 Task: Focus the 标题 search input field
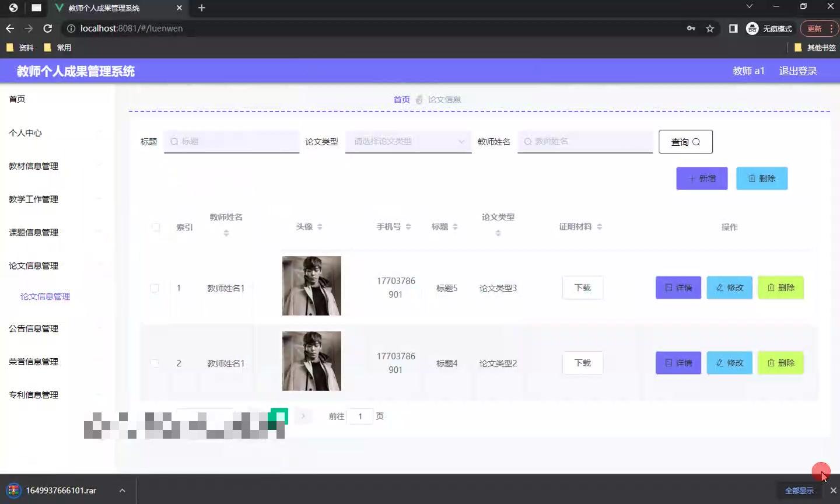232,141
